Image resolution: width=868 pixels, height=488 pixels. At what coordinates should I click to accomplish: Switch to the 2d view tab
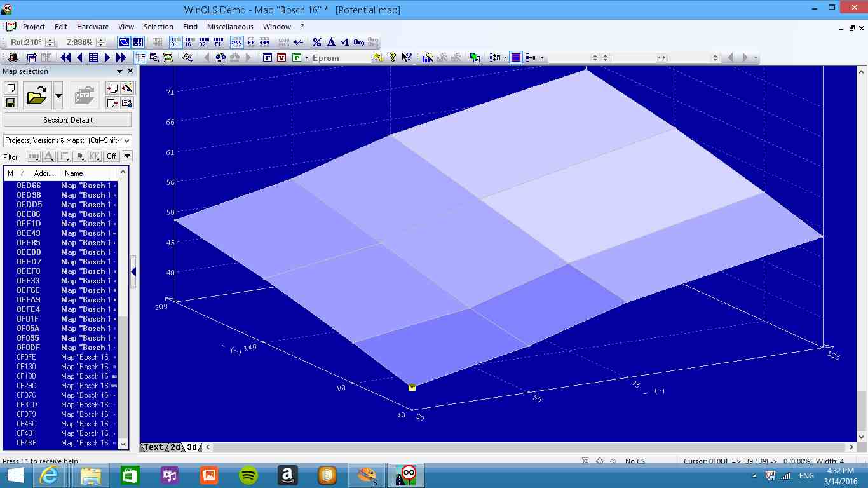(175, 447)
